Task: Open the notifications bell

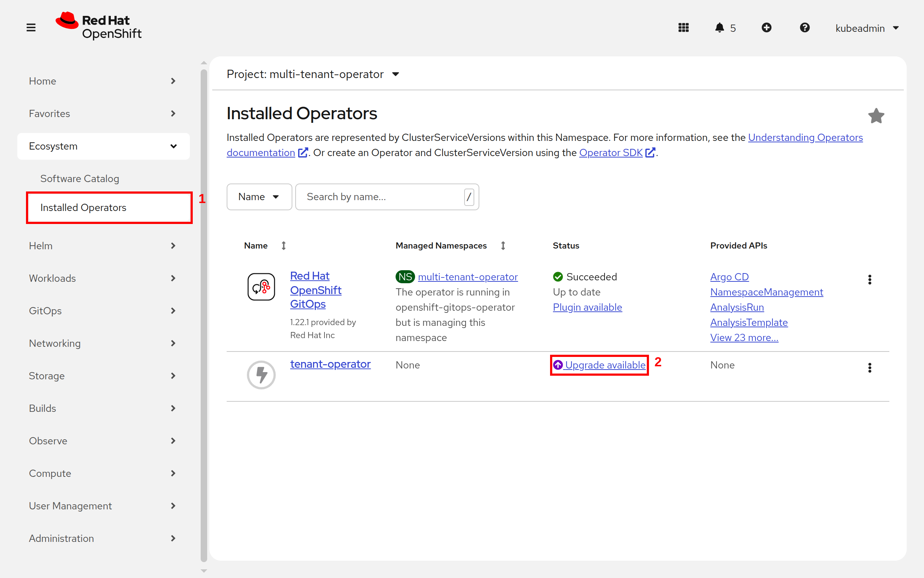Action: tap(719, 27)
